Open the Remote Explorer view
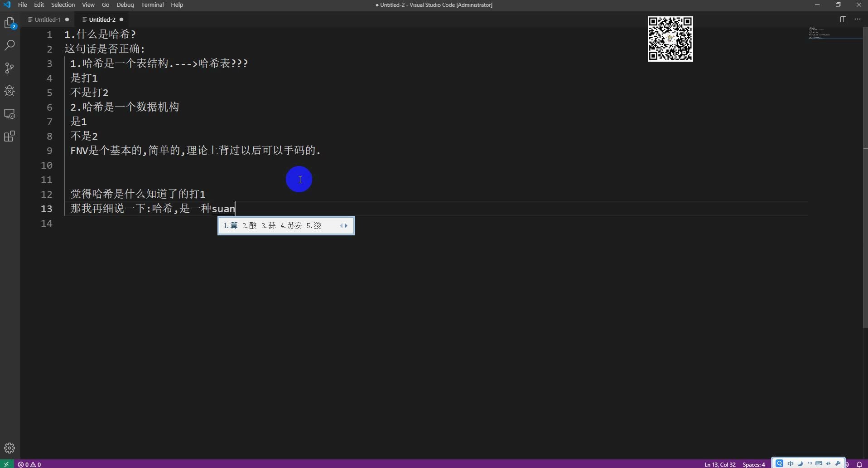The width and height of the screenshot is (868, 468). pos(10,114)
